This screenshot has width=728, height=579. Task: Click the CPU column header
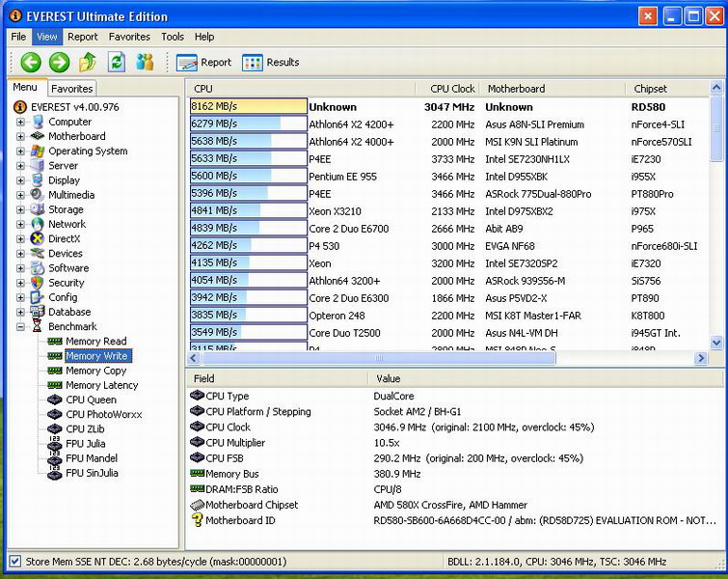tap(302, 89)
